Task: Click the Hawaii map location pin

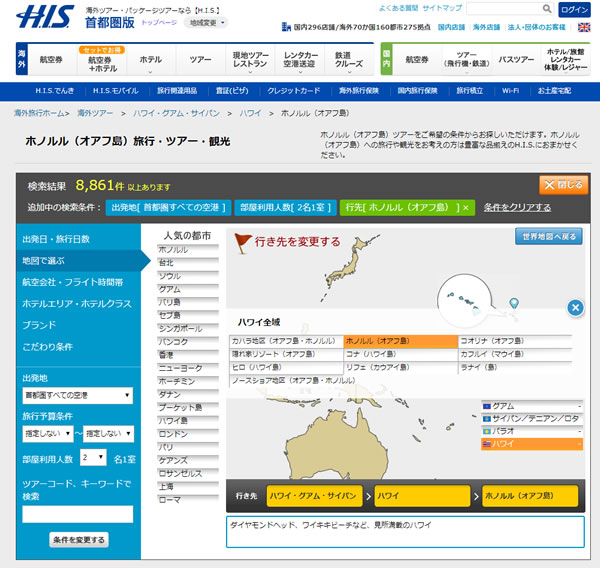Action: 514,303
